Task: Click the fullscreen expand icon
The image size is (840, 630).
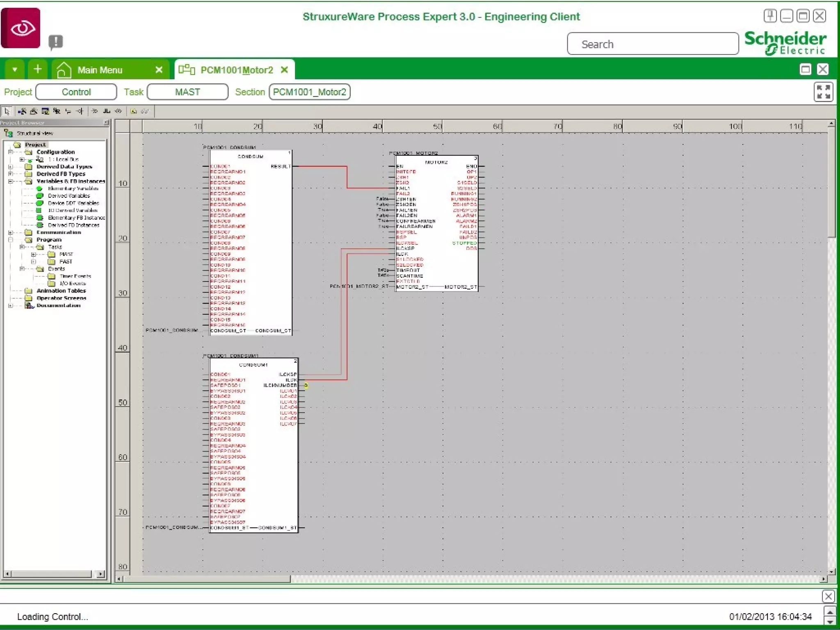Action: point(823,92)
